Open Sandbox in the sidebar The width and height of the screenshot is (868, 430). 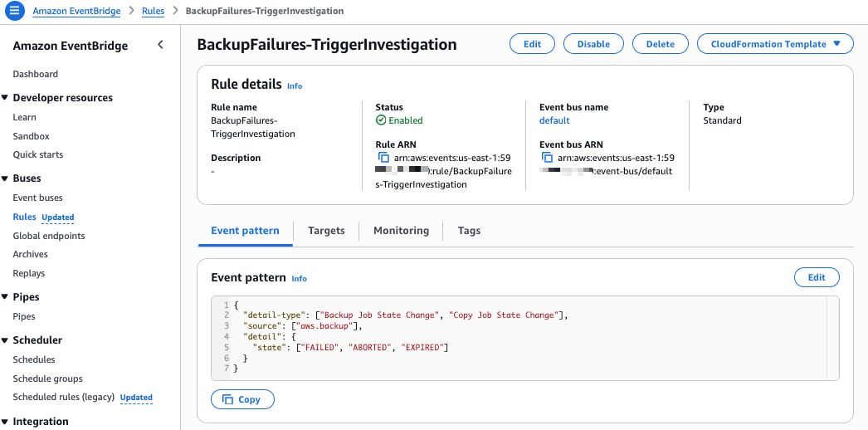coord(31,136)
